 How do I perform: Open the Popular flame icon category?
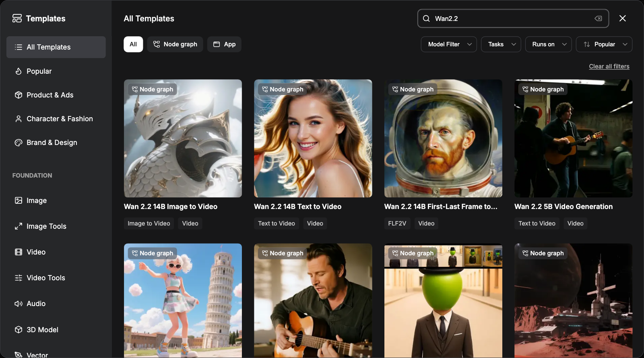(18, 71)
